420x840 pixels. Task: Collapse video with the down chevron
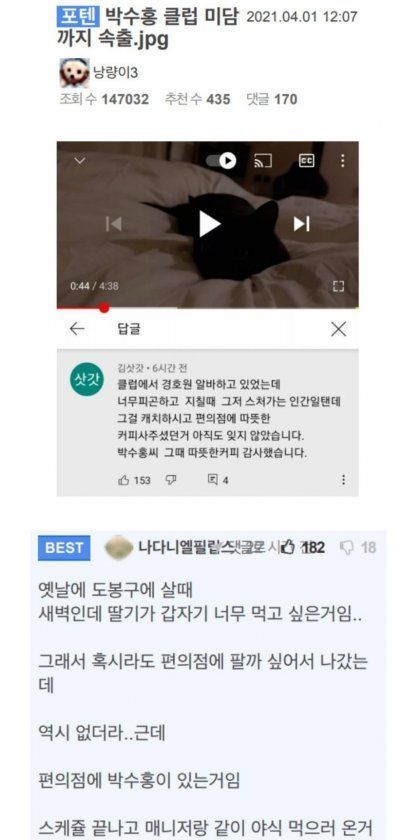pos(80,160)
